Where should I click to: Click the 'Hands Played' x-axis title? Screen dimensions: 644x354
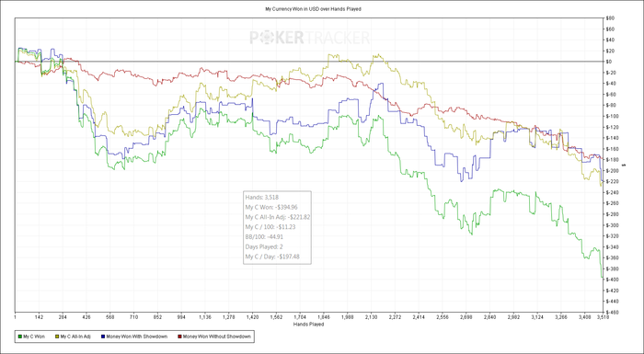coord(308,324)
